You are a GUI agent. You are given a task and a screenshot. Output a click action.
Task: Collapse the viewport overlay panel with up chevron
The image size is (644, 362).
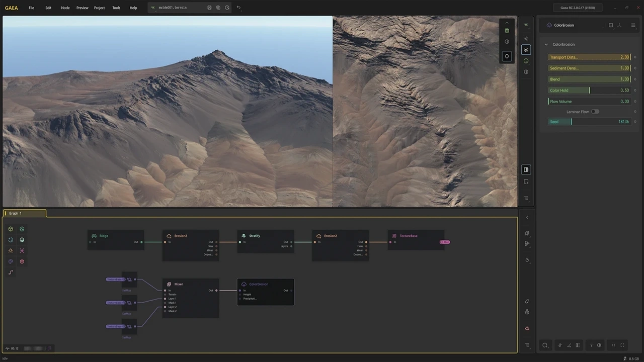pos(507,23)
